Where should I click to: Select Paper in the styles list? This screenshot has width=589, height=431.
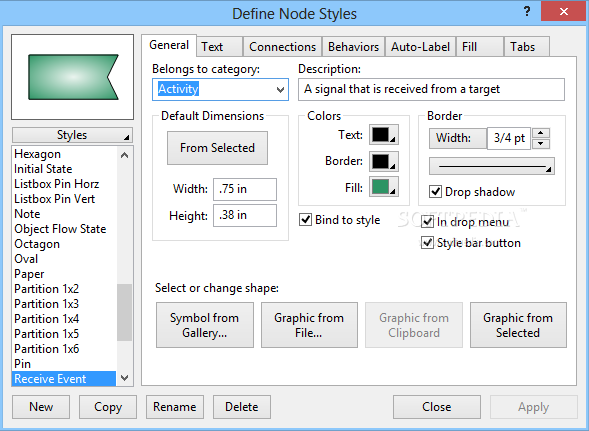(64, 274)
